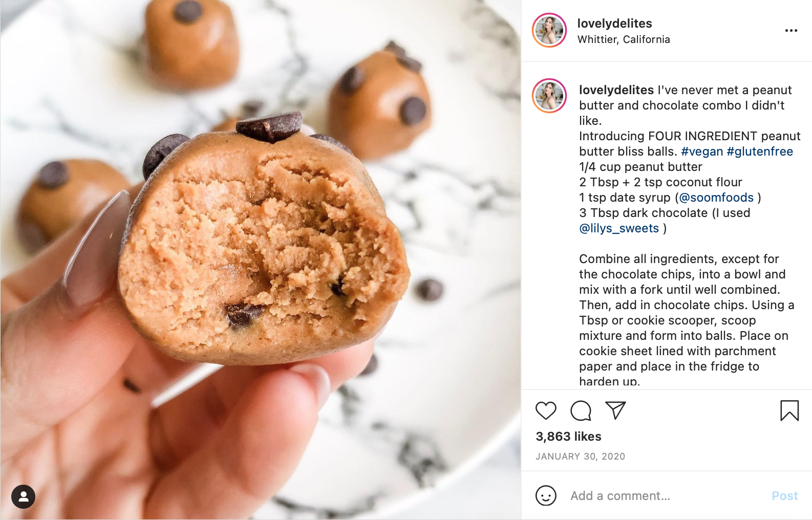Open the #glutenfree hashtag
The width and height of the screenshot is (812, 520).
(760, 151)
